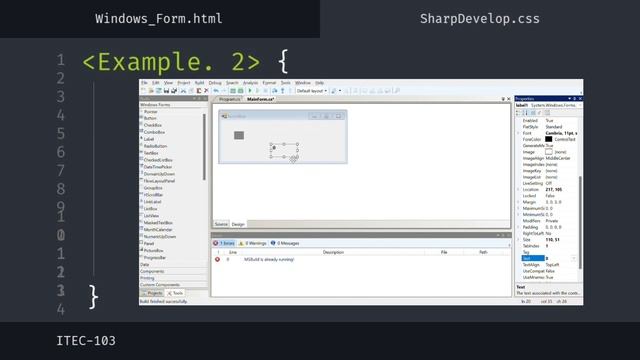The height and width of the screenshot is (360, 640).
Task: Expand the Size property
Action: [518, 240]
